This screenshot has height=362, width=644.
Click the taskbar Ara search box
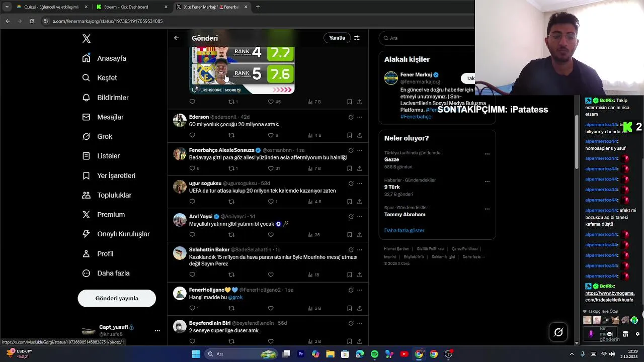tap(242, 354)
